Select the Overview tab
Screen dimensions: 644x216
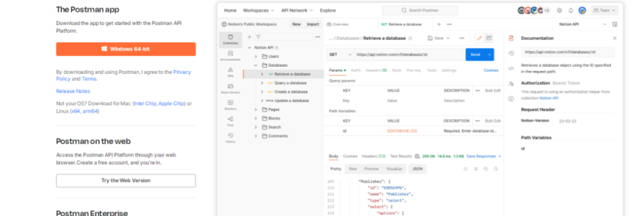pyautogui.click(x=338, y=24)
